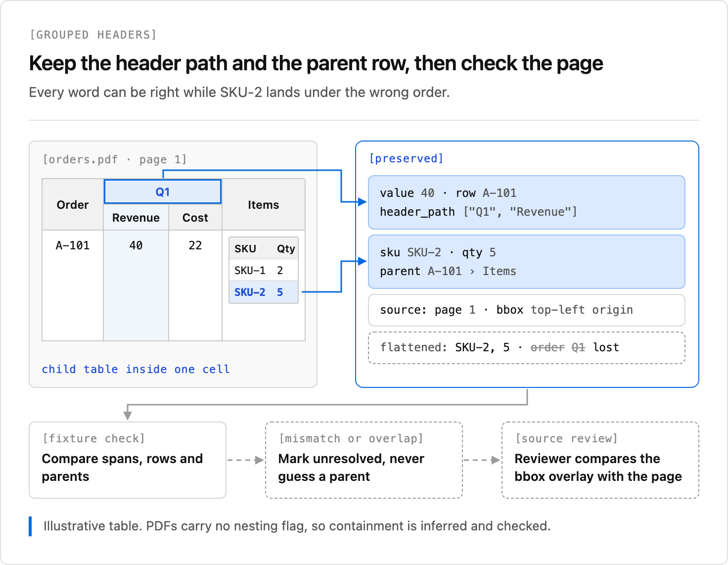This screenshot has width=728, height=565.
Task: Click the [source review] step card
Action: (x=600, y=460)
